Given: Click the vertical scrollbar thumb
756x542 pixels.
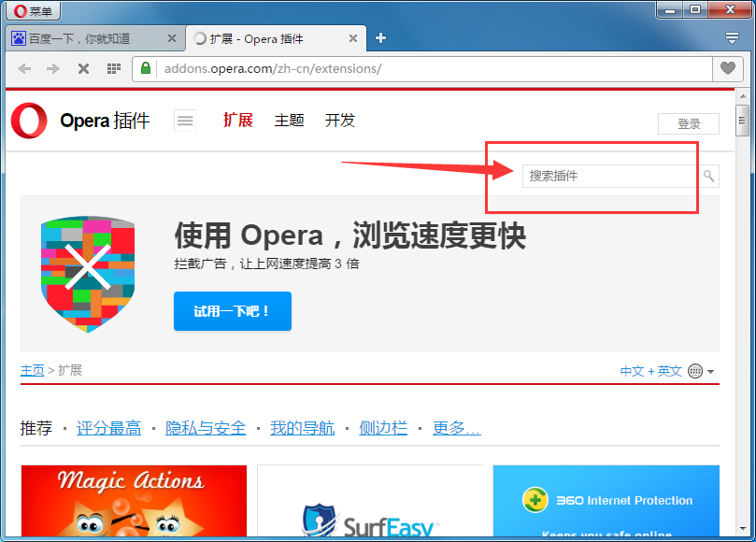Looking at the screenshot, I should (x=743, y=120).
